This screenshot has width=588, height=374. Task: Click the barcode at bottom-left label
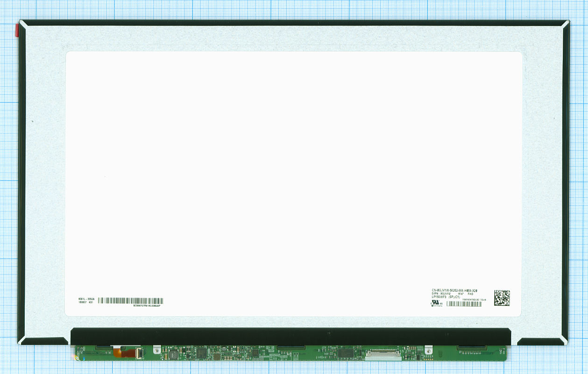(130, 301)
